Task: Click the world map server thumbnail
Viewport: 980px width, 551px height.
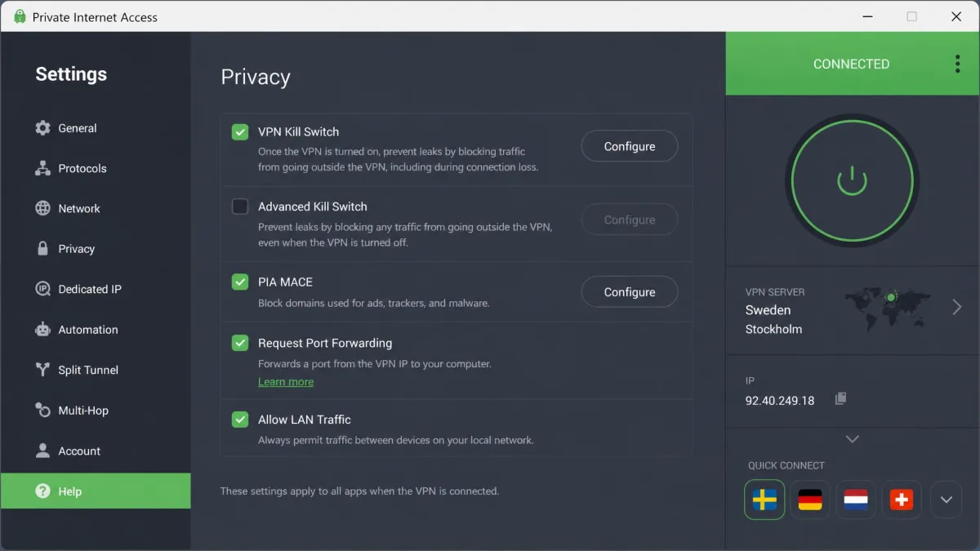Action: point(888,309)
